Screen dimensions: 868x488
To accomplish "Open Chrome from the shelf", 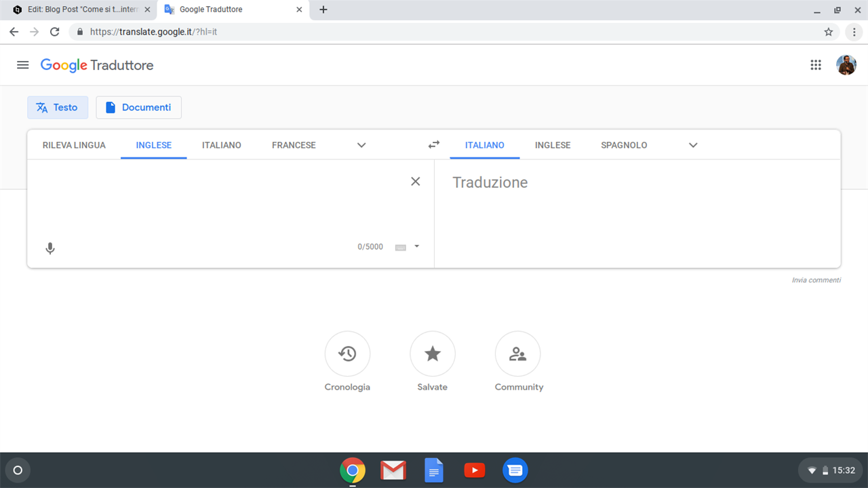I will coord(353,470).
